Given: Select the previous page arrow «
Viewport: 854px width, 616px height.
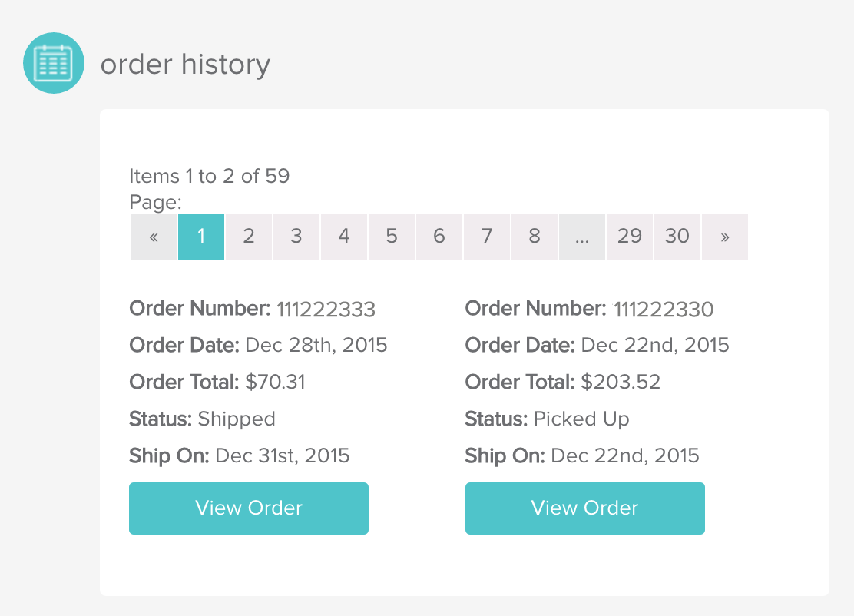Looking at the screenshot, I should pyautogui.click(x=153, y=236).
